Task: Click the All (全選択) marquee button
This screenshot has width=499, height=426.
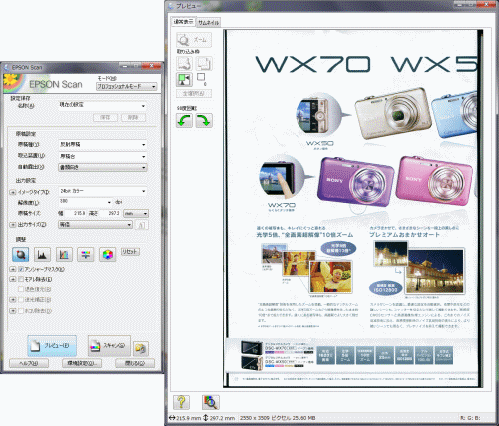Action: click(194, 94)
